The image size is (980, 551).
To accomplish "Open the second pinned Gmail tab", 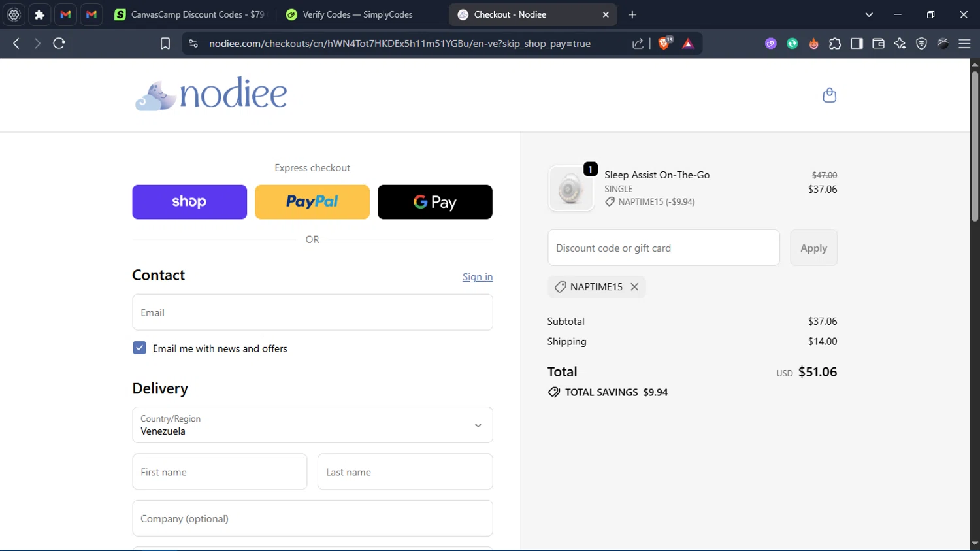I will tap(91, 14).
